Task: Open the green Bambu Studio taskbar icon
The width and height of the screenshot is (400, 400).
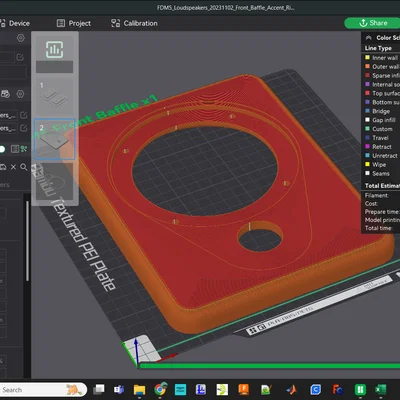Action: coord(360,389)
